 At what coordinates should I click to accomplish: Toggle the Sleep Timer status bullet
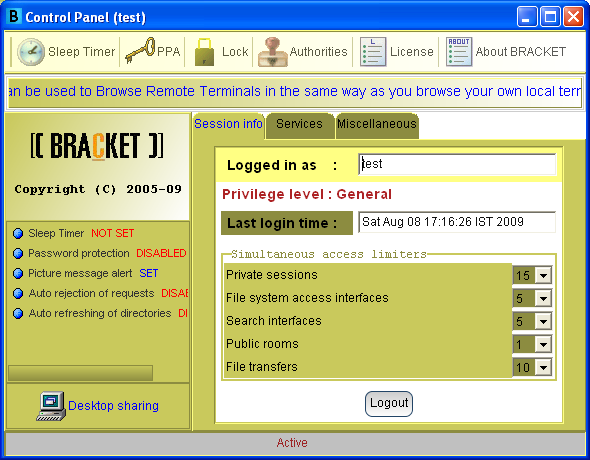(18, 234)
